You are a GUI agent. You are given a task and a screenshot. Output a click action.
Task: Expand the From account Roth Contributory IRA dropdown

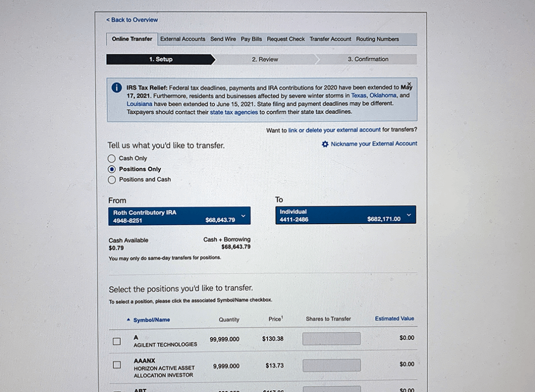[243, 216]
